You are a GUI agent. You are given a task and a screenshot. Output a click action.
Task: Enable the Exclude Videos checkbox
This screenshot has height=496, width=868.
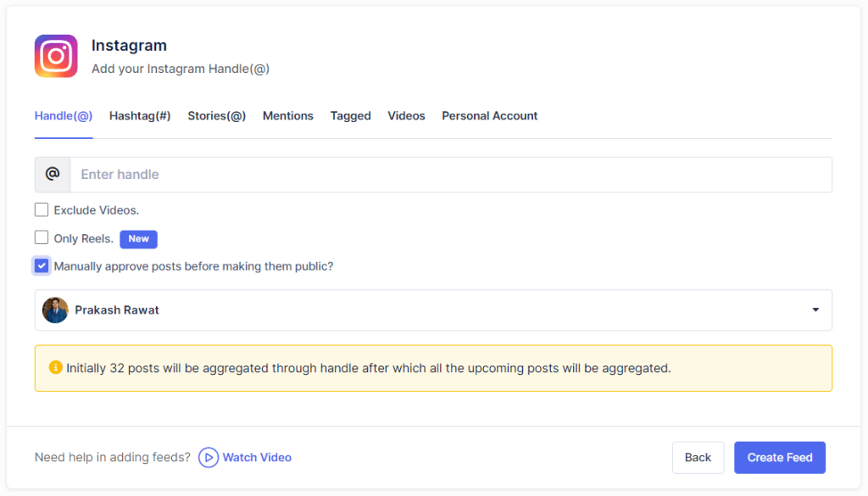(x=42, y=210)
